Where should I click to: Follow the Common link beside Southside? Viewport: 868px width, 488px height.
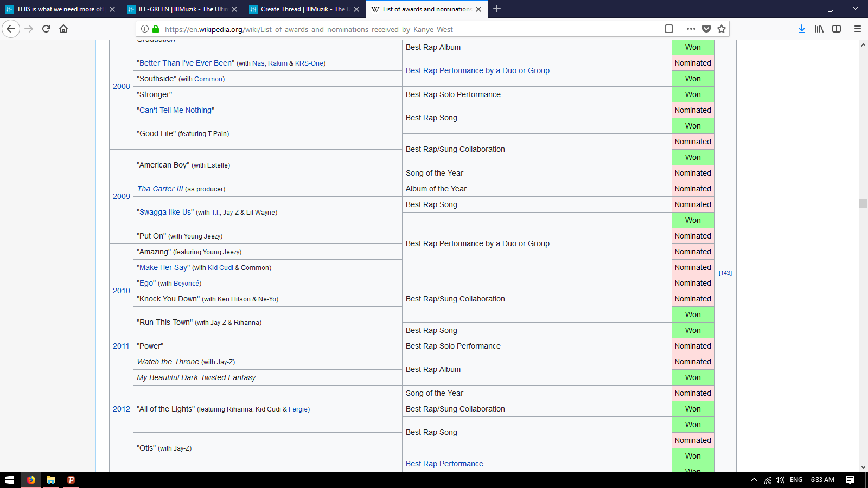tap(208, 79)
